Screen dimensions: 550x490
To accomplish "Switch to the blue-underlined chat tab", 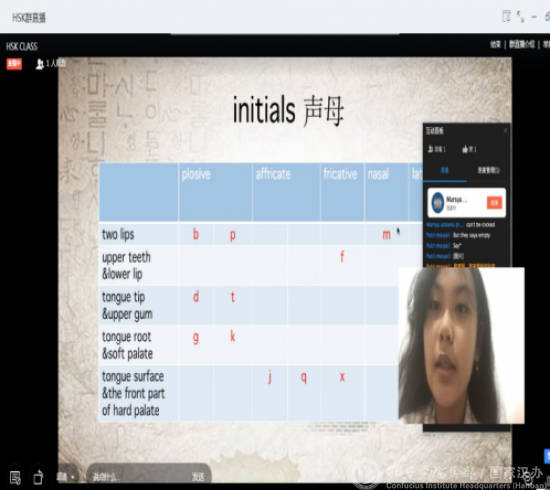I will point(444,170).
